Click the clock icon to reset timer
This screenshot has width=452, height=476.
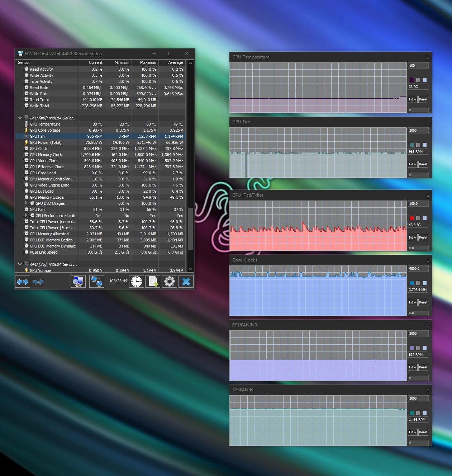136,282
